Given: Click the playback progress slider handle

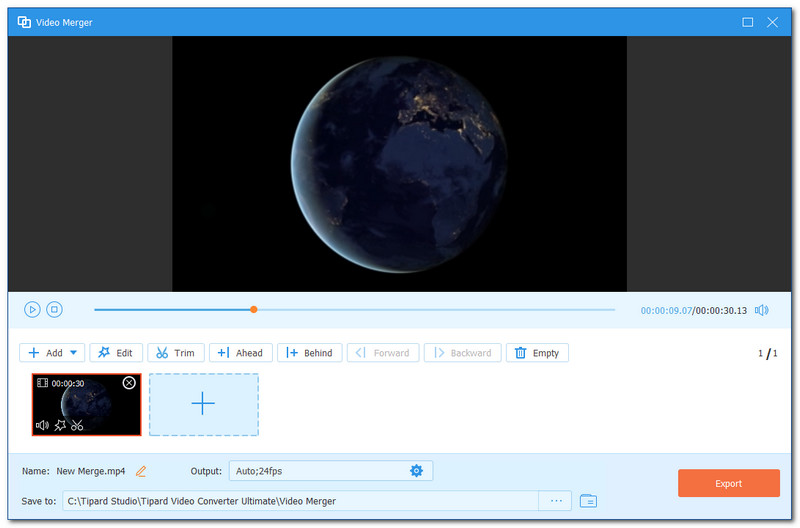Looking at the screenshot, I should tap(254, 310).
